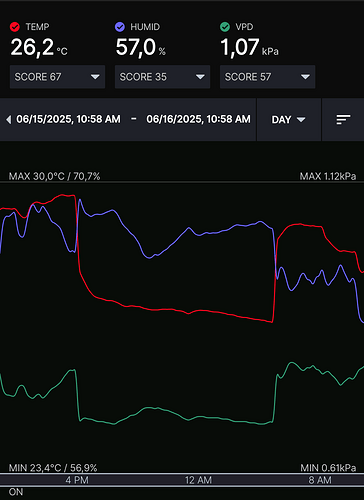The image size is (364, 500).
Task: Click the MAX 30,0°C / 70,7% label
Action: pyautogui.click(x=54, y=176)
